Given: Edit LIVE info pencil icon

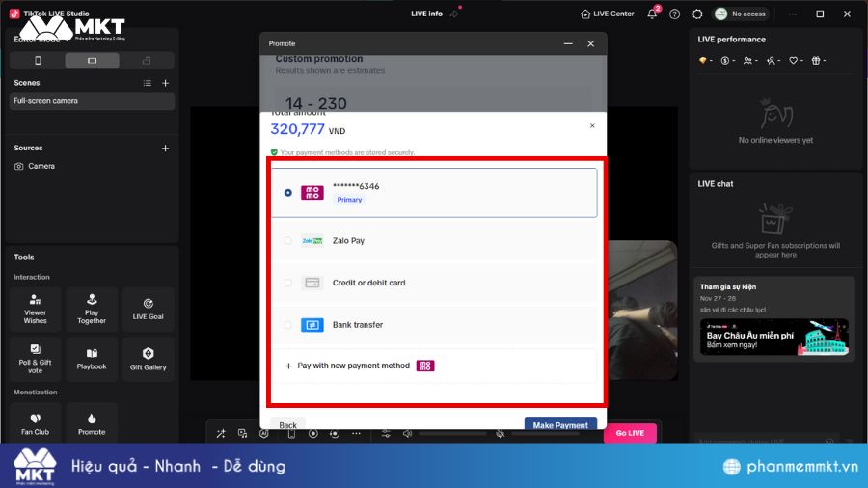Looking at the screenshot, I should [454, 14].
